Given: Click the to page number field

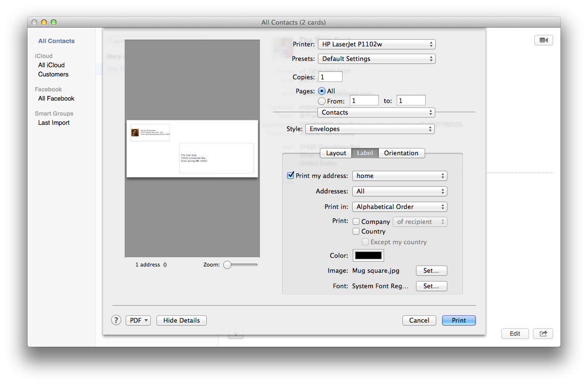Looking at the screenshot, I should click(411, 101).
